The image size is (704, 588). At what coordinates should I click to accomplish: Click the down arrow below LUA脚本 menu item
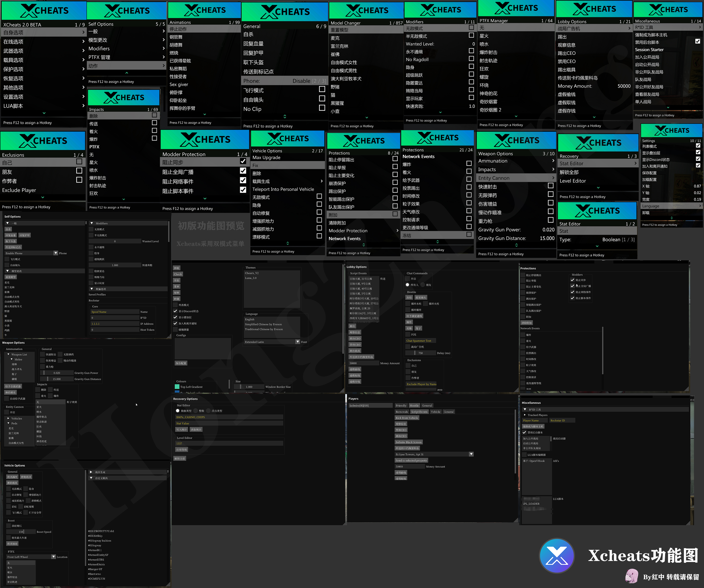pyautogui.click(x=44, y=113)
